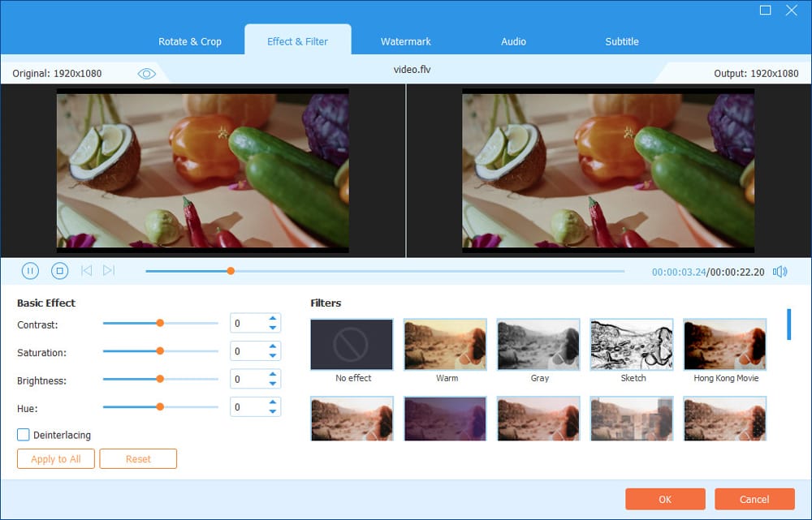812x520 pixels.
Task: Switch to the Watermark tab
Action: coord(405,41)
